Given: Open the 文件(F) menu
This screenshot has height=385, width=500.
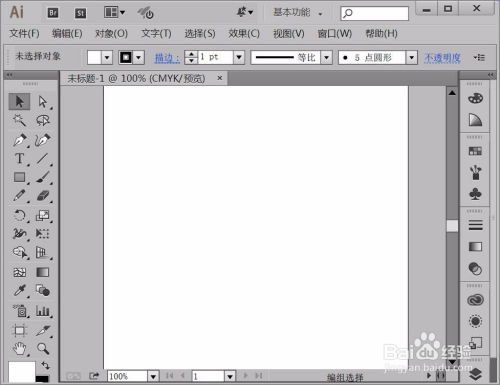Looking at the screenshot, I should (24, 33).
